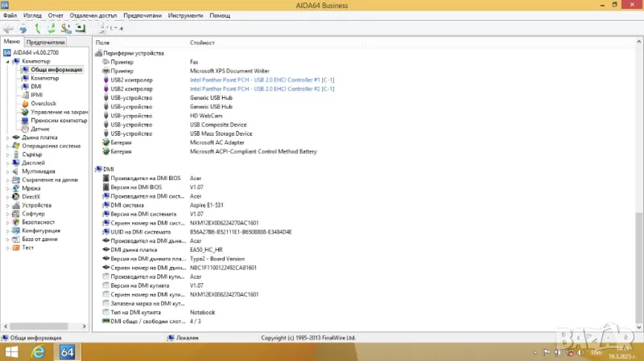Click the Стойност column header
644x361 pixels.
click(202, 42)
